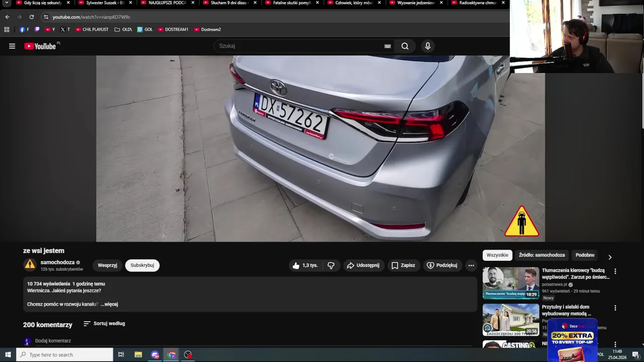Open options menu for Przytulny i sielski dom video
The image size is (644, 362).
(615, 308)
